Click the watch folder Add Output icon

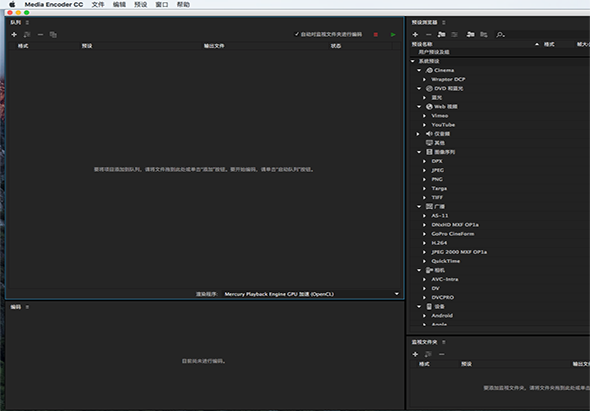(428, 354)
